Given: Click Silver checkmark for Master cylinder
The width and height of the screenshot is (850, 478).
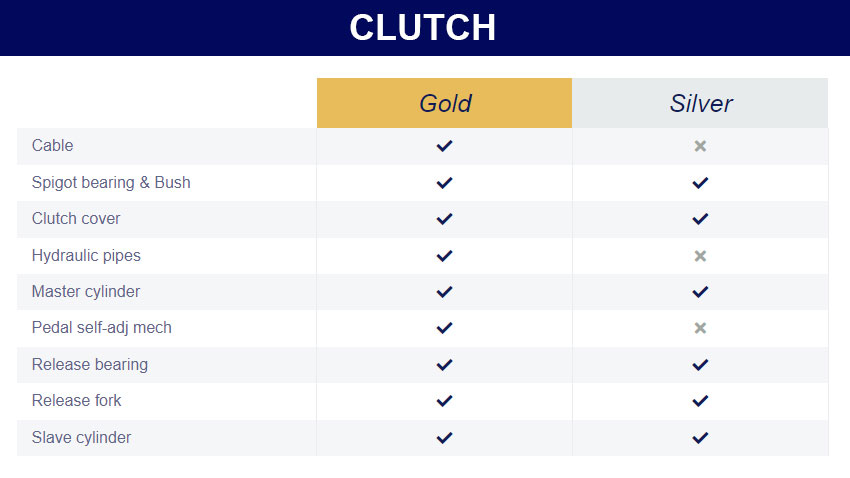Looking at the screenshot, I should (x=700, y=292).
